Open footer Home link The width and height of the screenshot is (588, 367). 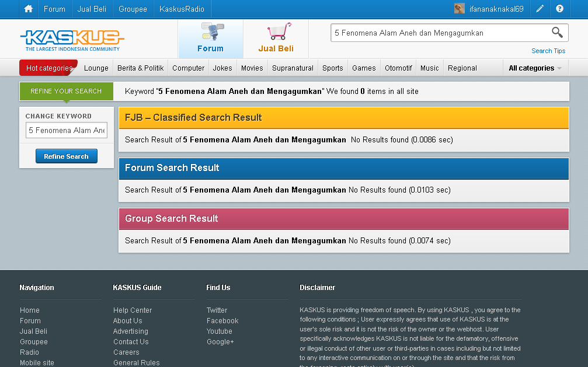(x=30, y=310)
